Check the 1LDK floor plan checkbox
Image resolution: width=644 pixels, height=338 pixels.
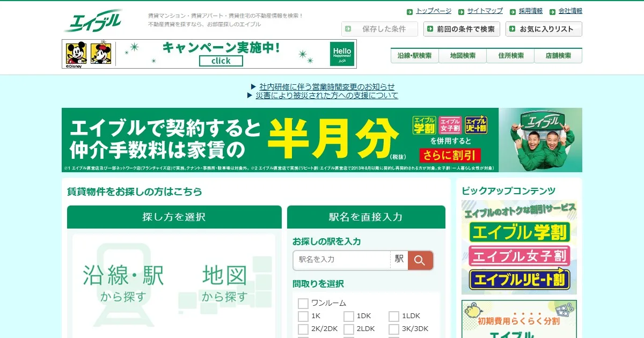pos(394,317)
